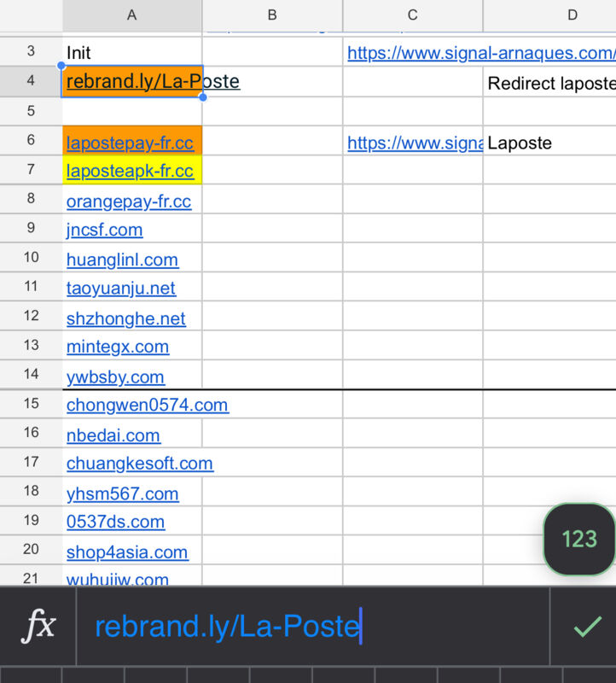Open the chuangkesoft.com link
Screen dimensions: 616x683
[x=140, y=464]
